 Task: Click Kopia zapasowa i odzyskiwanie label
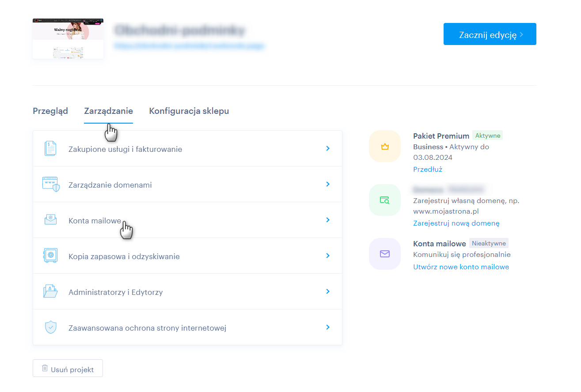click(124, 256)
